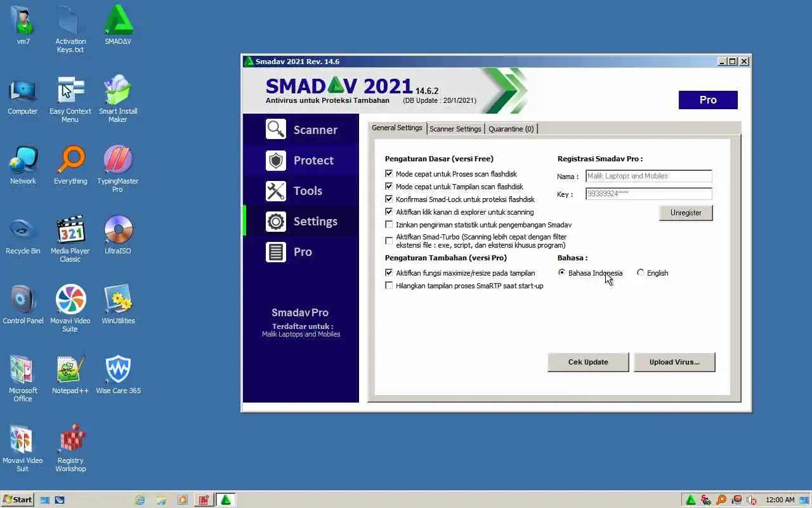The image size is (812, 508).
Task: Open Wise Care 365 desktop icon
Action: [x=118, y=376]
